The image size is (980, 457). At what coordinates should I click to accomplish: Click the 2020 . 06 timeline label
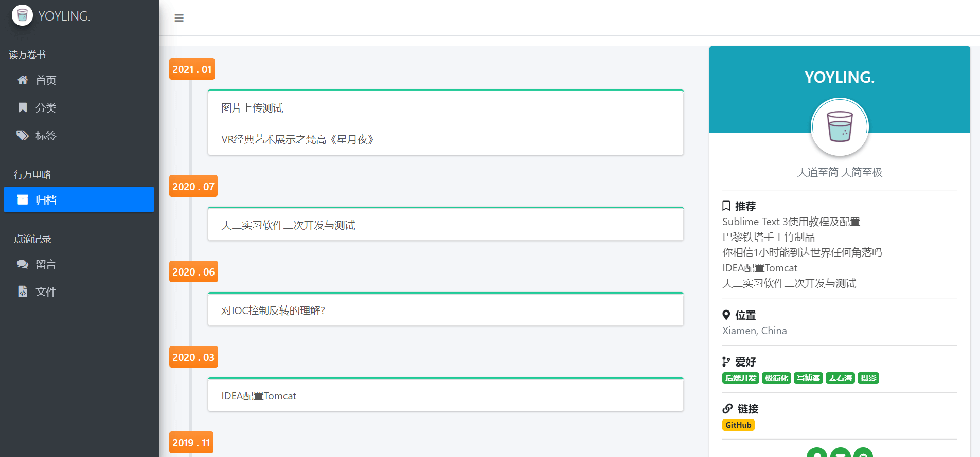click(x=193, y=271)
